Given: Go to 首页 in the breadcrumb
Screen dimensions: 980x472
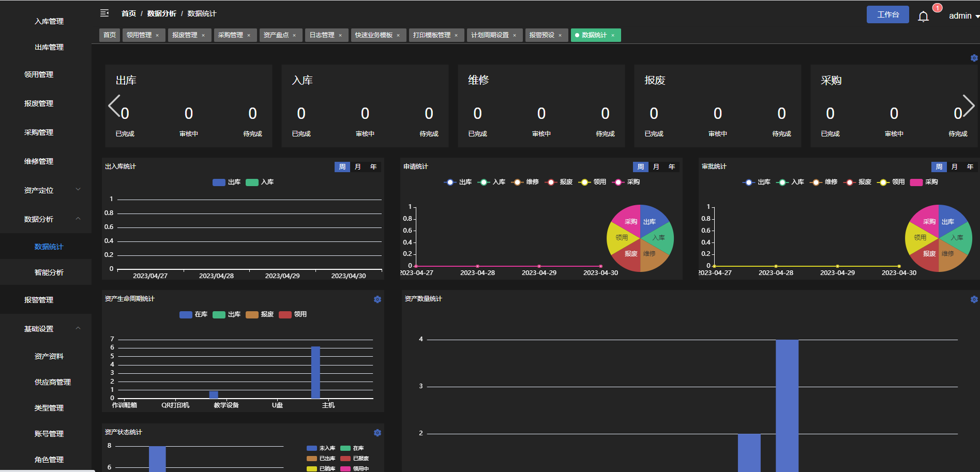Looking at the screenshot, I should point(129,13).
